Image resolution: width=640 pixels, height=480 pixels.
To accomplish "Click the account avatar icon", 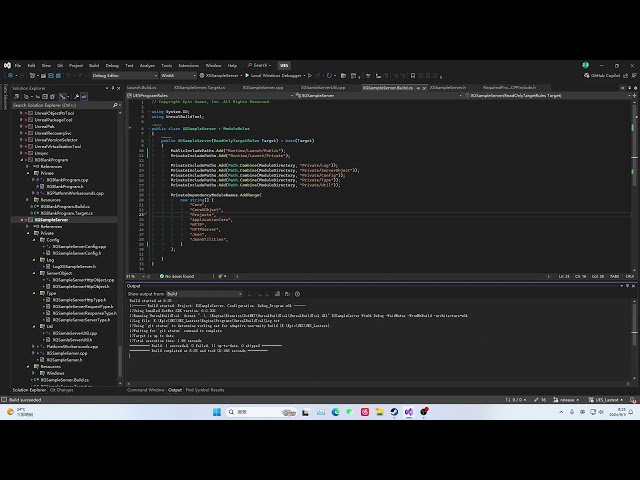I will pyautogui.click(x=586, y=65).
